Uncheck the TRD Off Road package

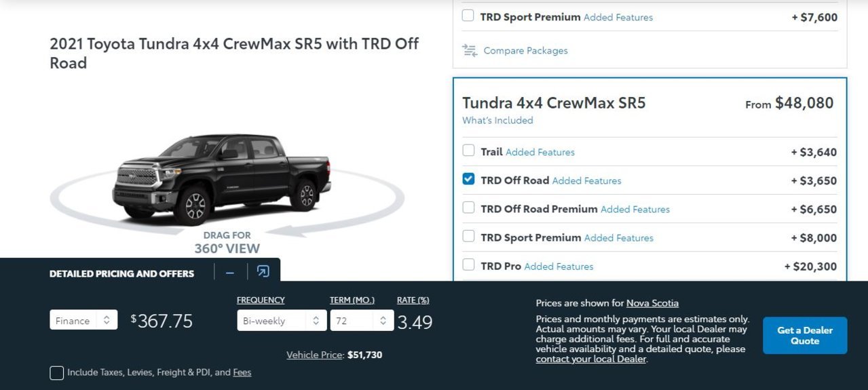(468, 179)
